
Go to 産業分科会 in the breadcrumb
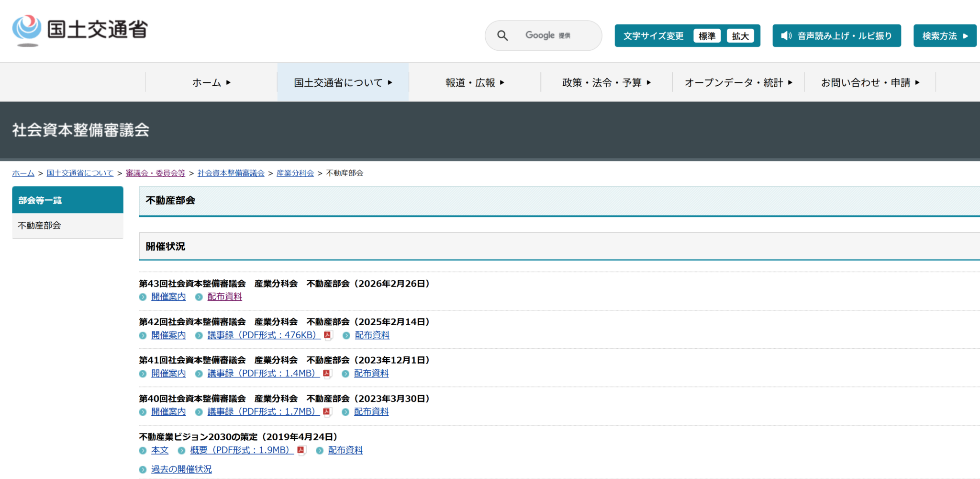(295, 173)
